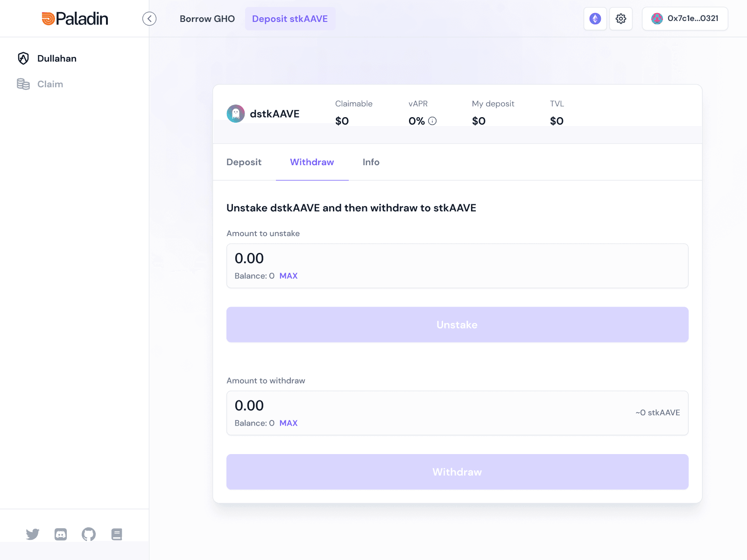Select the Deposit stkAAVE page
Screen dimensions: 747x560
point(290,19)
